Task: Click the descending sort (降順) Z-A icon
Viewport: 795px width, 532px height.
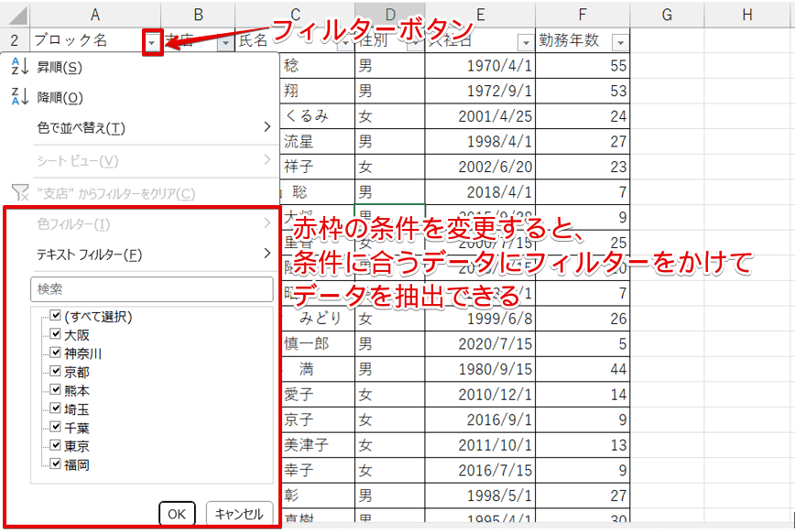Action: [x=20, y=97]
